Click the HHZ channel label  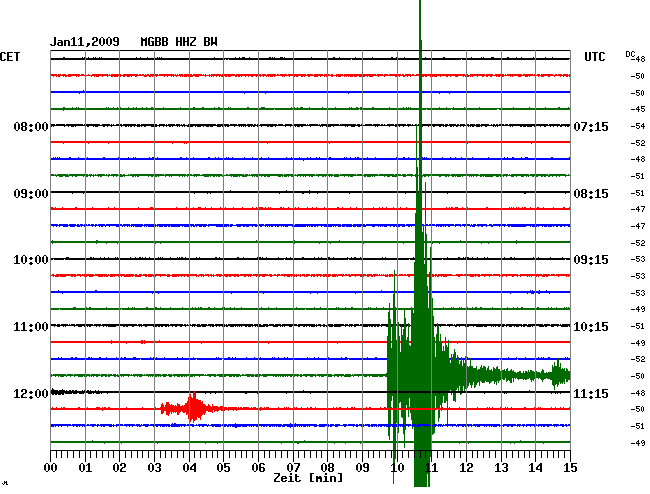(186, 42)
